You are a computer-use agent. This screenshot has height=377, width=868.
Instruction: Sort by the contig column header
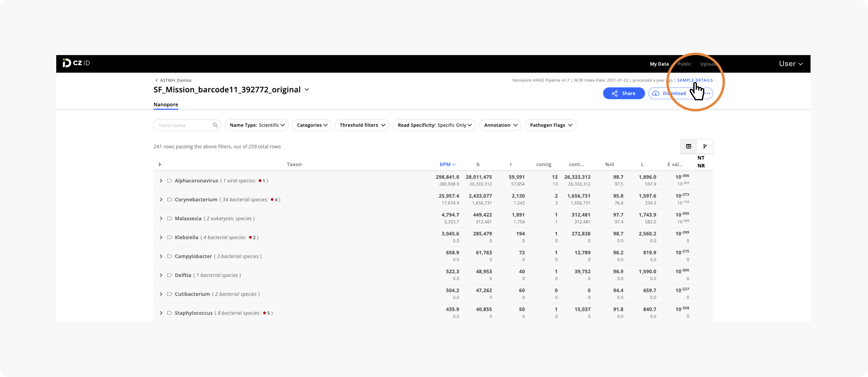tap(543, 164)
